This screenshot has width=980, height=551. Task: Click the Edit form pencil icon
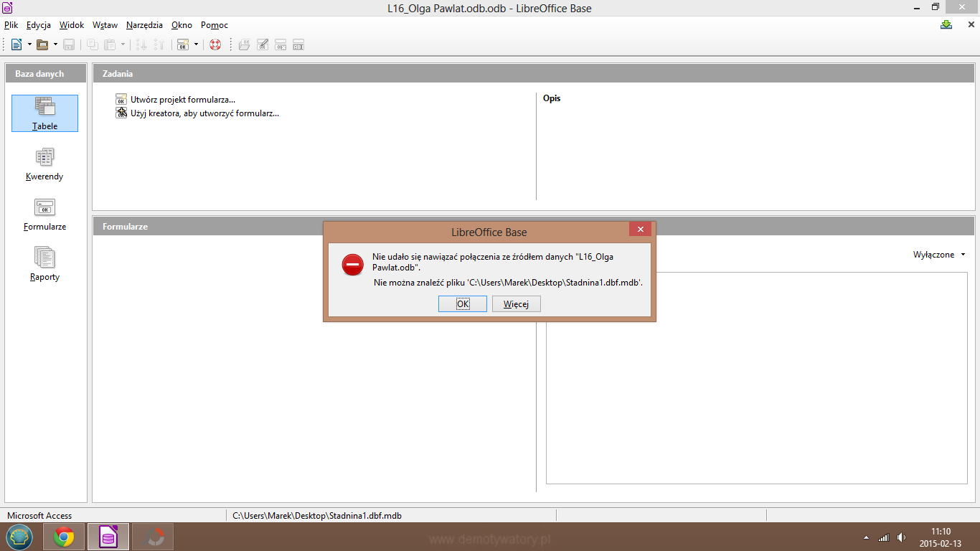263,44
